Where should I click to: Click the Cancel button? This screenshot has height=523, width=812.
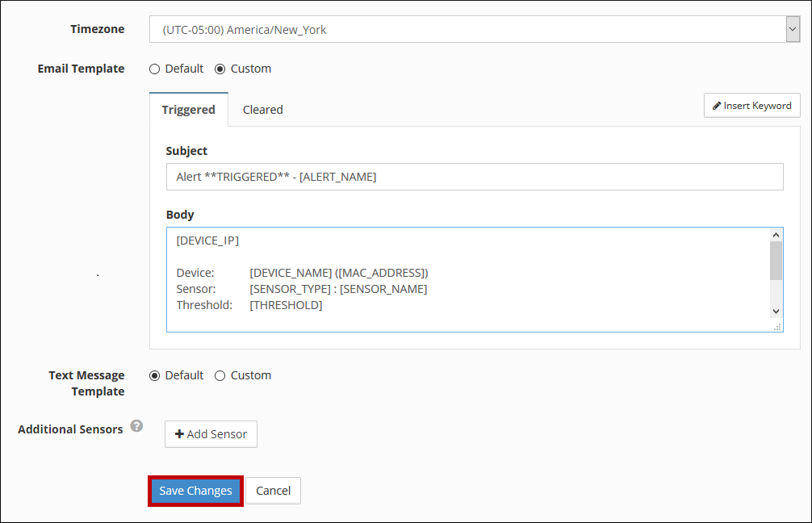point(273,491)
